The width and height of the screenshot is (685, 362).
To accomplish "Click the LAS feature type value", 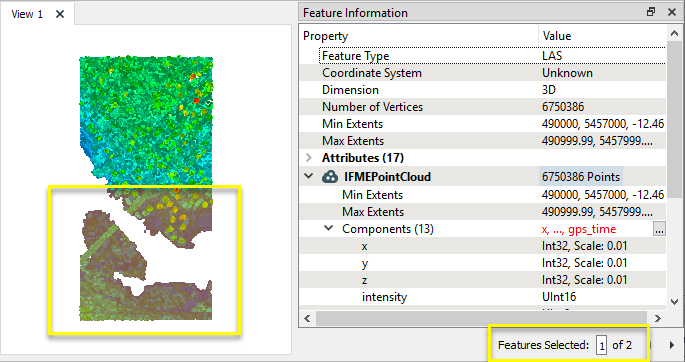I will (x=552, y=56).
